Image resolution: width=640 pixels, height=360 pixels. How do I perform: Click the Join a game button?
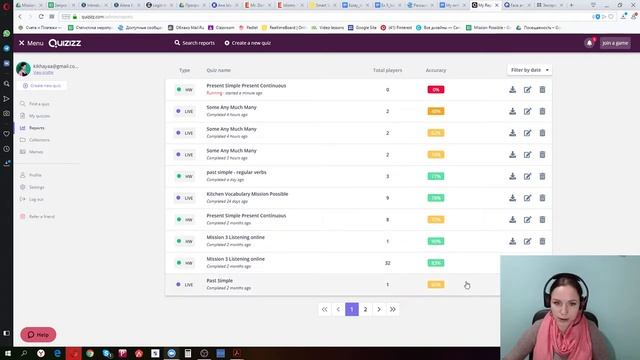[x=615, y=43]
